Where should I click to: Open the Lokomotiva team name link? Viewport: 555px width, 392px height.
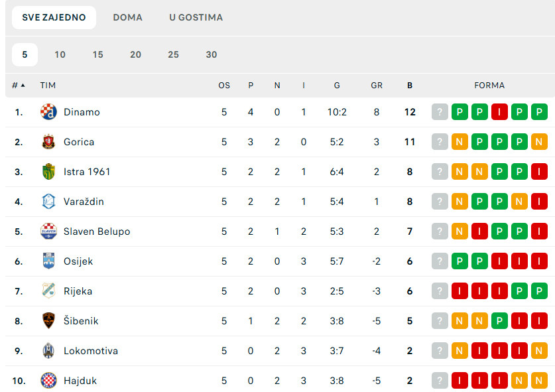[90, 351]
